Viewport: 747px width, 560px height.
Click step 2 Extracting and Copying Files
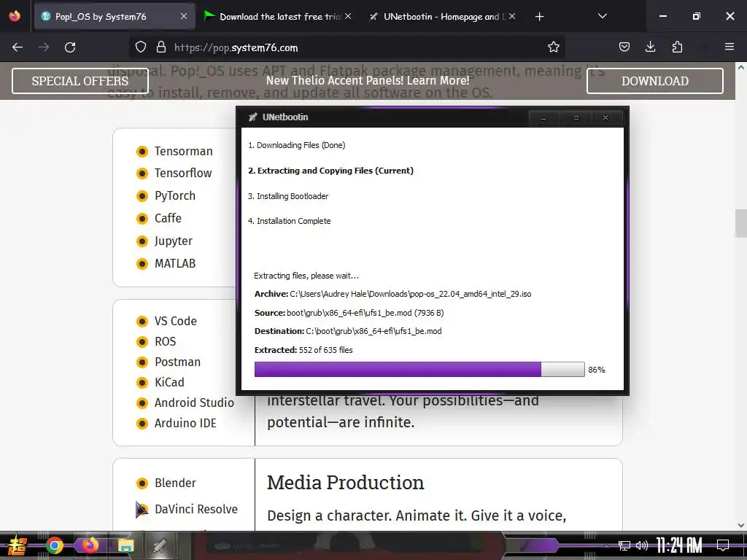[x=330, y=171]
